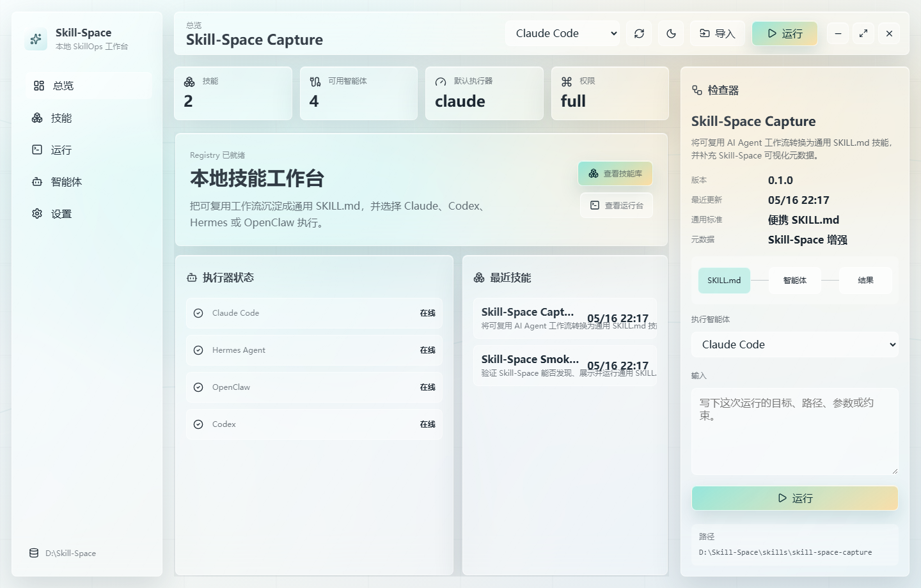Click the 导入 import button
The image size is (921, 588).
click(x=718, y=33)
